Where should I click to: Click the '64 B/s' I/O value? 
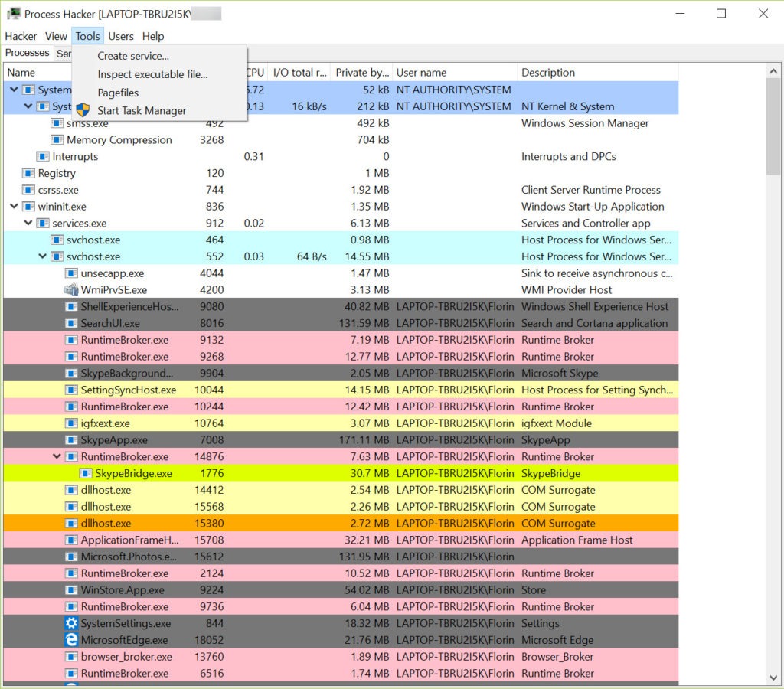click(x=312, y=256)
